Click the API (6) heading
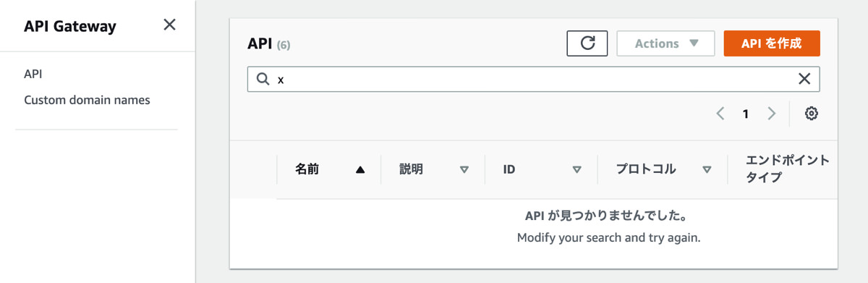 click(x=269, y=44)
